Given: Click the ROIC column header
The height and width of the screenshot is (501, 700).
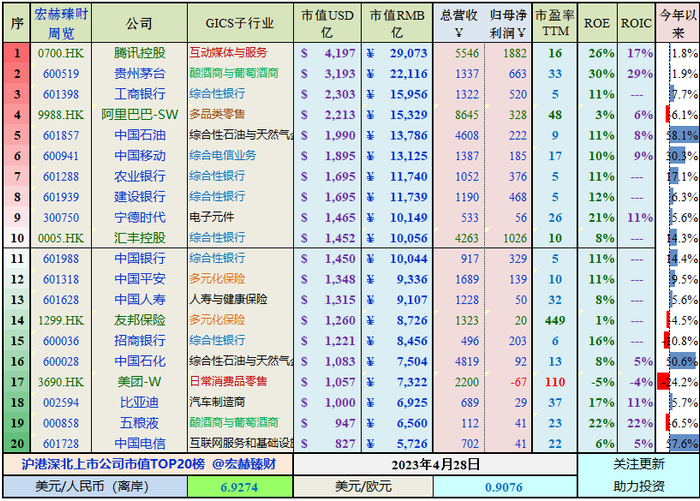Looking at the screenshot, I should click(636, 23).
